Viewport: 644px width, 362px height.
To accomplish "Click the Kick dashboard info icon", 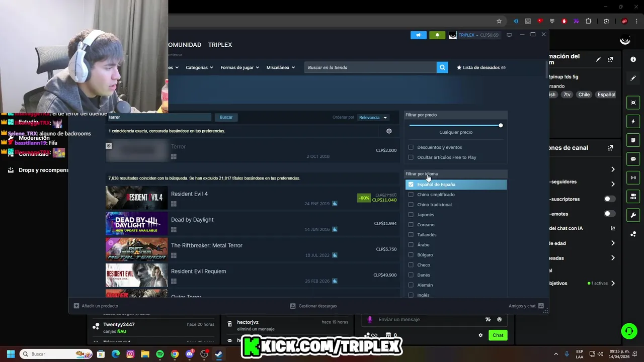I will pyautogui.click(x=633, y=59).
